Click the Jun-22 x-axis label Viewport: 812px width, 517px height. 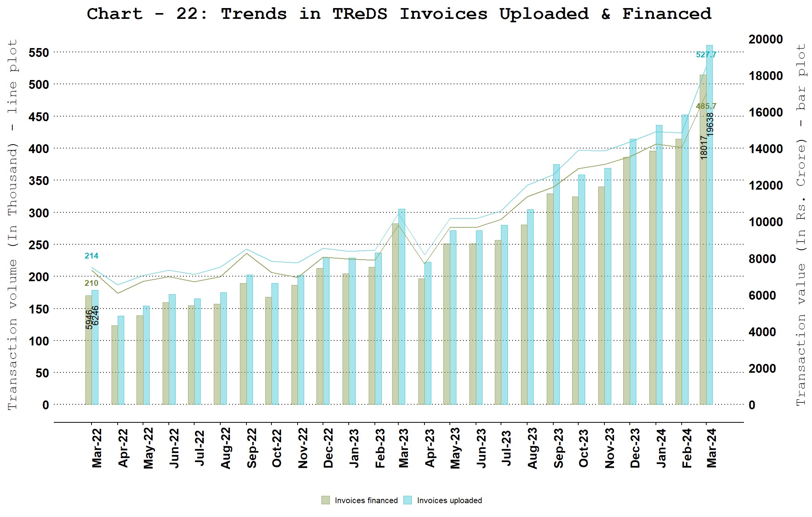pyautogui.click(x=174, y=448)
